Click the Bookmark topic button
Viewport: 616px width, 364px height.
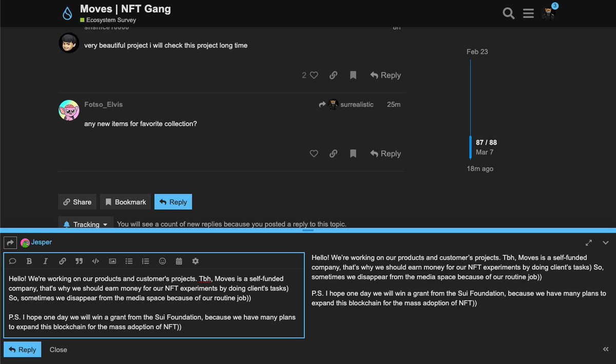point(125,202)
